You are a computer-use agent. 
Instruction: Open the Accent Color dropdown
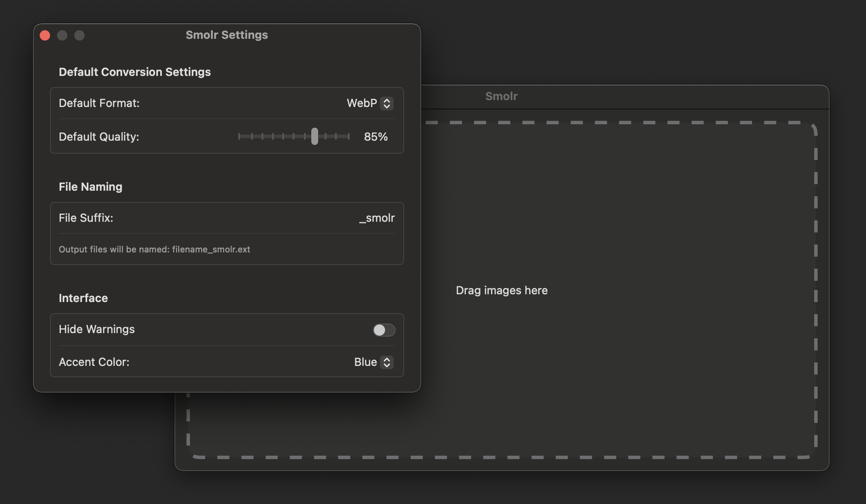(373, 362)
